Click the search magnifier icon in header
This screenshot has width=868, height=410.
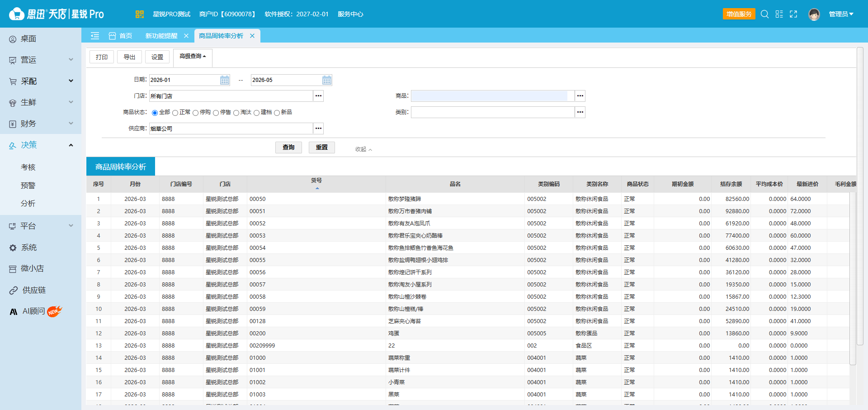764,14
